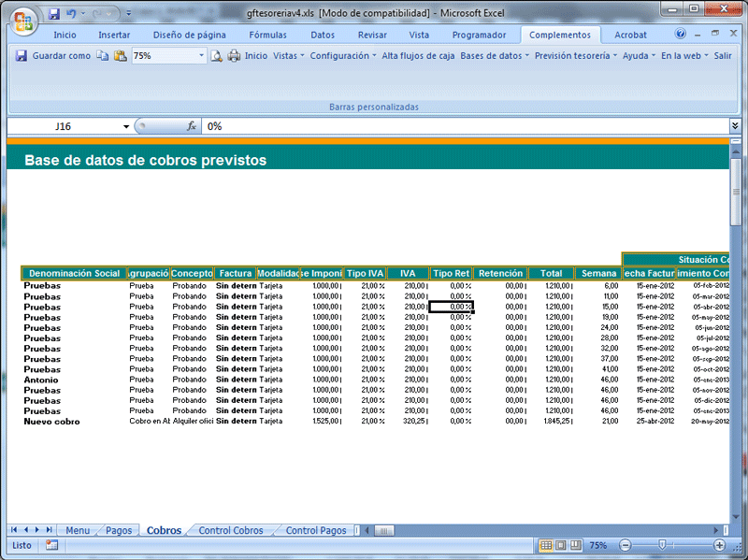Undo last action in quick access toolbar
748x560 pixels.
(72, 13)
